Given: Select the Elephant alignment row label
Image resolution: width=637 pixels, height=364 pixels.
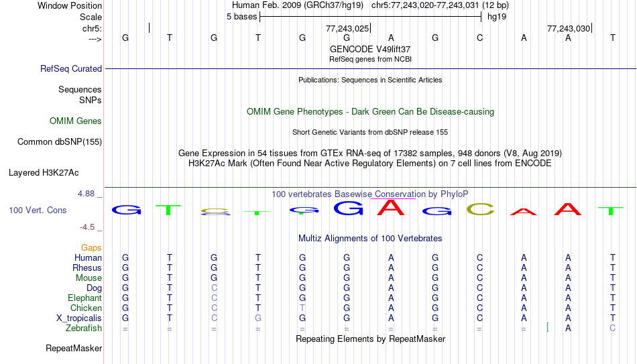Looking at the screenshot, I should (x=84, y=298).
